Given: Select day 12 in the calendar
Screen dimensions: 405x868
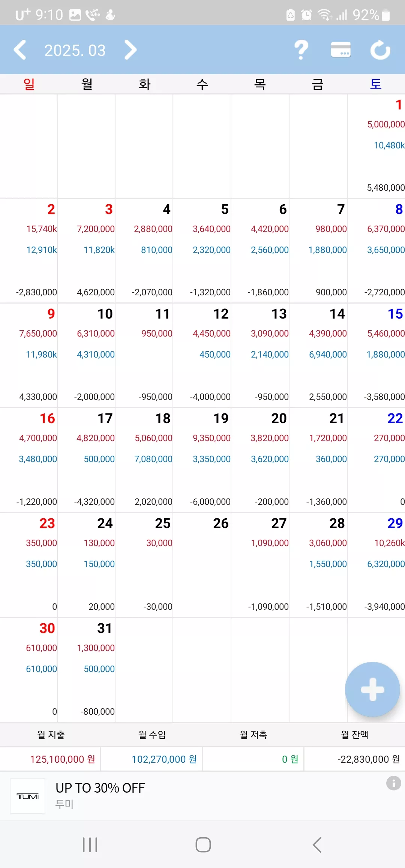Looking at the screenshot, I should click(x=202, y=355).
